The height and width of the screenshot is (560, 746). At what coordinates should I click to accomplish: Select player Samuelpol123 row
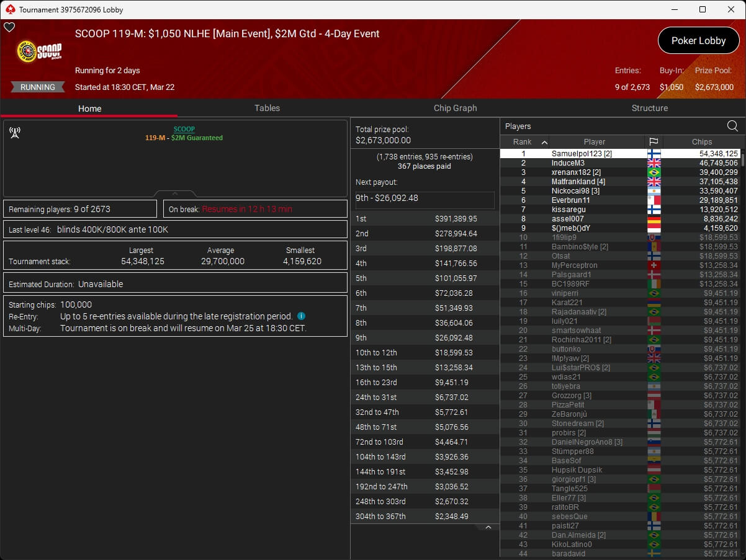coord(582,154)
